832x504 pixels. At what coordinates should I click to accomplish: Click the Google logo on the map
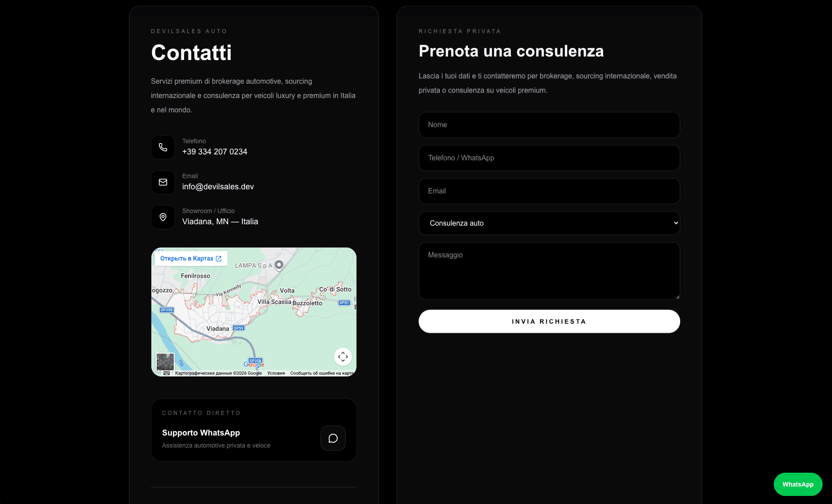[254, 365]
